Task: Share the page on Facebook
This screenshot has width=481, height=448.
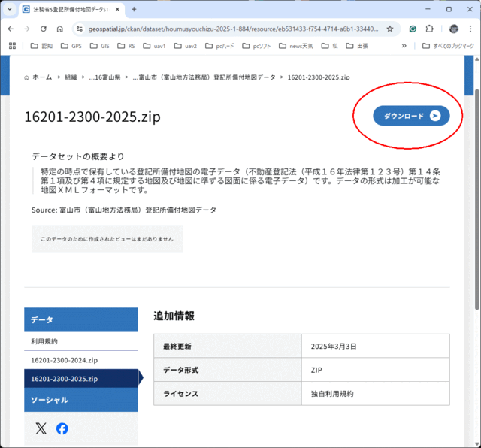Action: point(62,428)
